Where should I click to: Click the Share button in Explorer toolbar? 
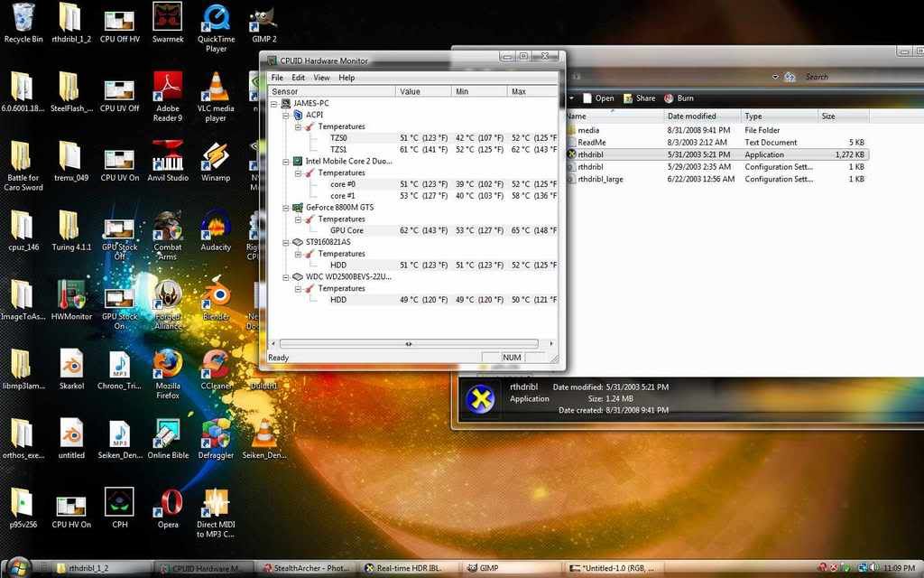tap(640, 98)
